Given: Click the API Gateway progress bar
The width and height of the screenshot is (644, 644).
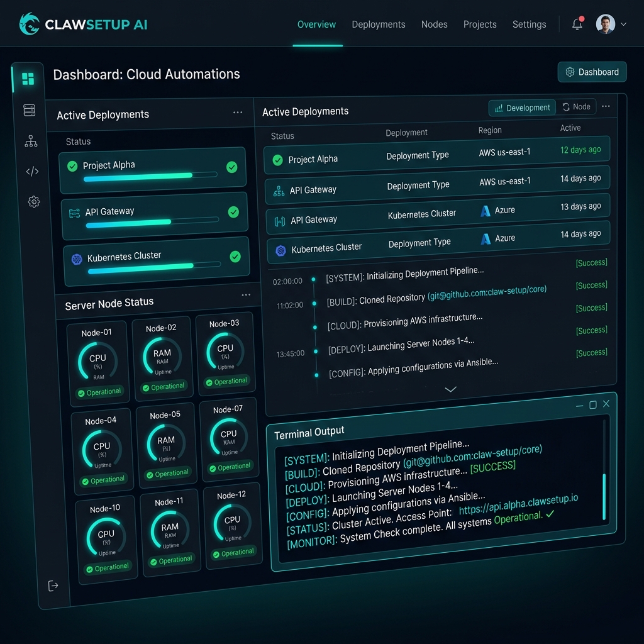Looking at the screenshot, I should pyautogui.click(x=152, y=223).
